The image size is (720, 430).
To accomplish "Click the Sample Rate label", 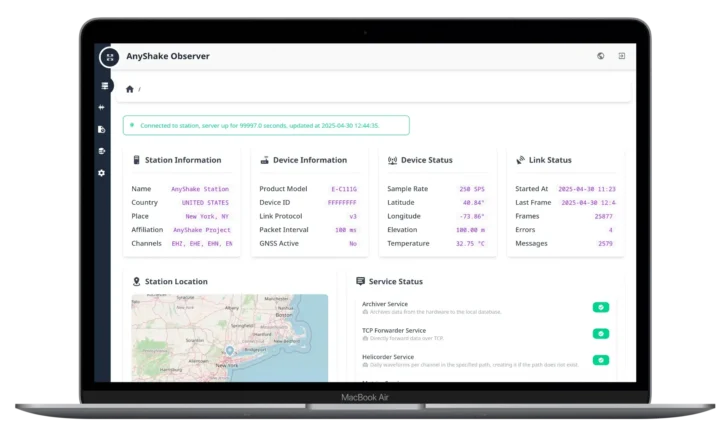I will click(x=408, y=189).
